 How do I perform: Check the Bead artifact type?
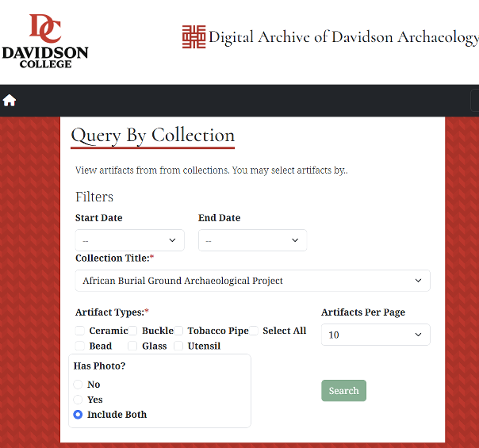80,346
